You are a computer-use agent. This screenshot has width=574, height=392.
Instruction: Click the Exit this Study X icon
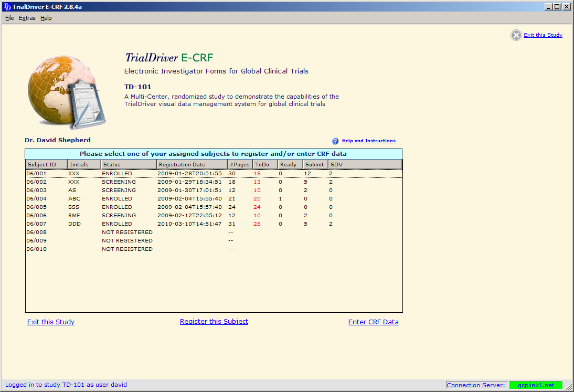point(516,35)
